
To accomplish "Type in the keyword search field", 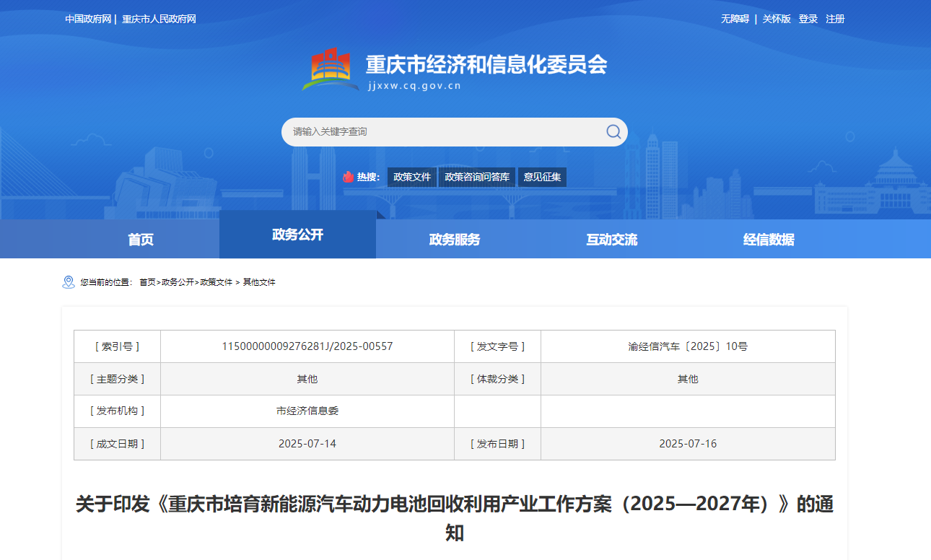I will pos(440,132).
